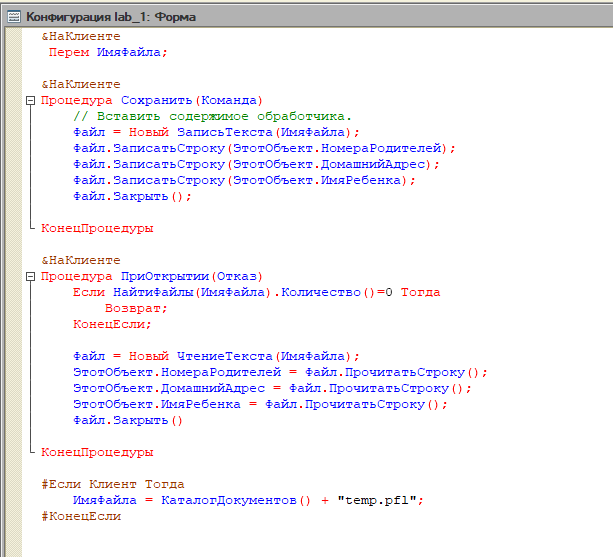
Task: Click 'Процедура ПриОткрытии(Отказ)' header
Action: 152,276
